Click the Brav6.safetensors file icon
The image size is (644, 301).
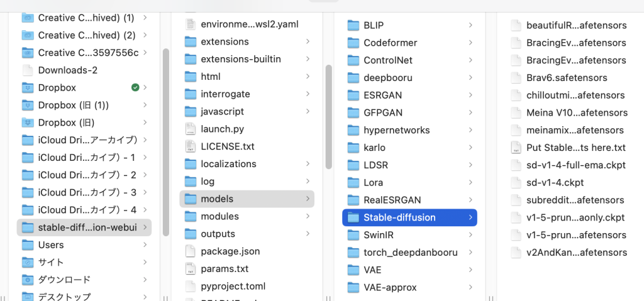coord(516,78)
